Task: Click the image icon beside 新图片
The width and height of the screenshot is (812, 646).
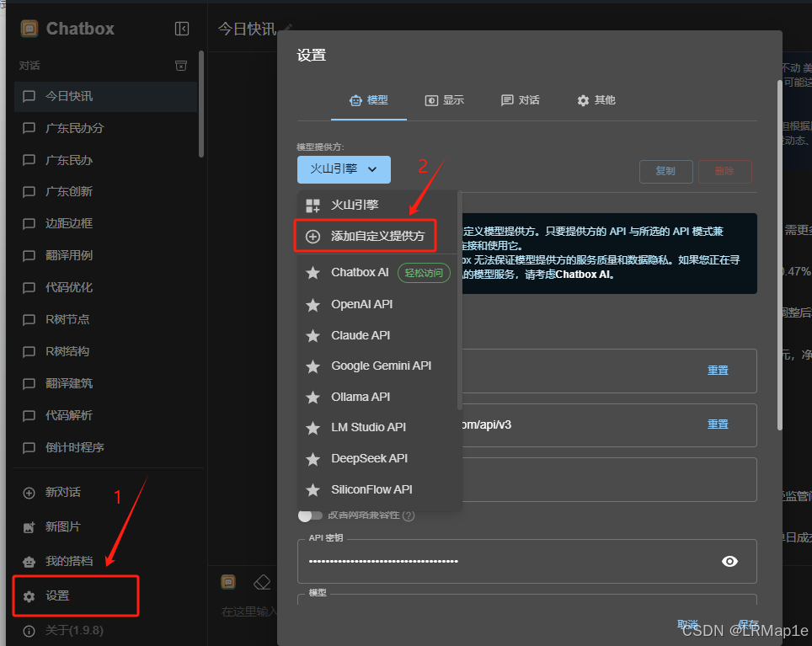Action: pos(29,527)
